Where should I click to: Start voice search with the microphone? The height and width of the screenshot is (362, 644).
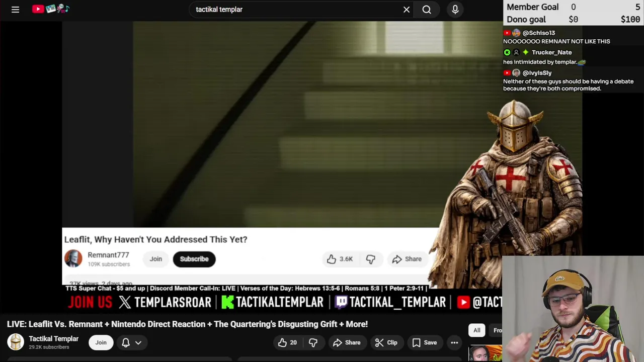[455, 10]
